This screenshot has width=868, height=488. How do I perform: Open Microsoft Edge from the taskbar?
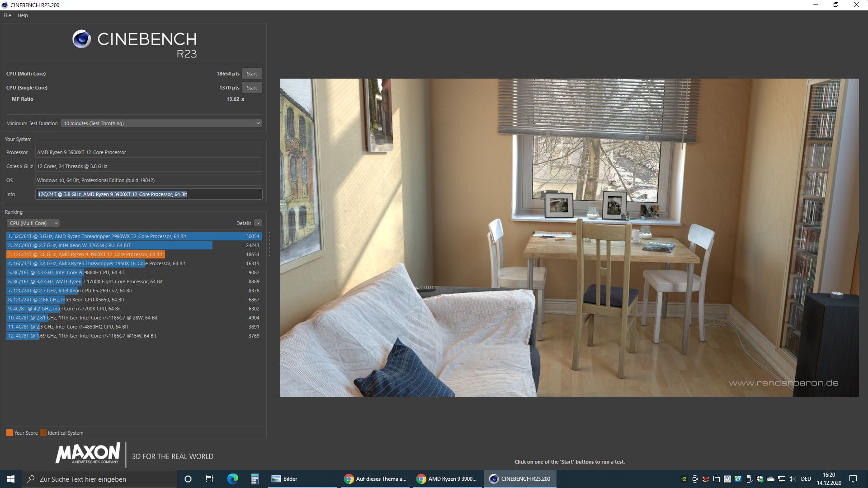tap(232, 479)
